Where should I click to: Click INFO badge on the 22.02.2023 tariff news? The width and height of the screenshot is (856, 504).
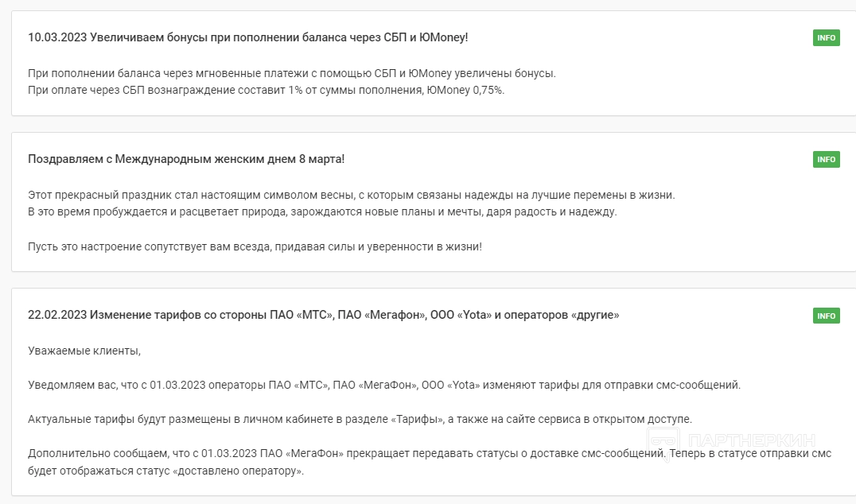tap(826, 316)
